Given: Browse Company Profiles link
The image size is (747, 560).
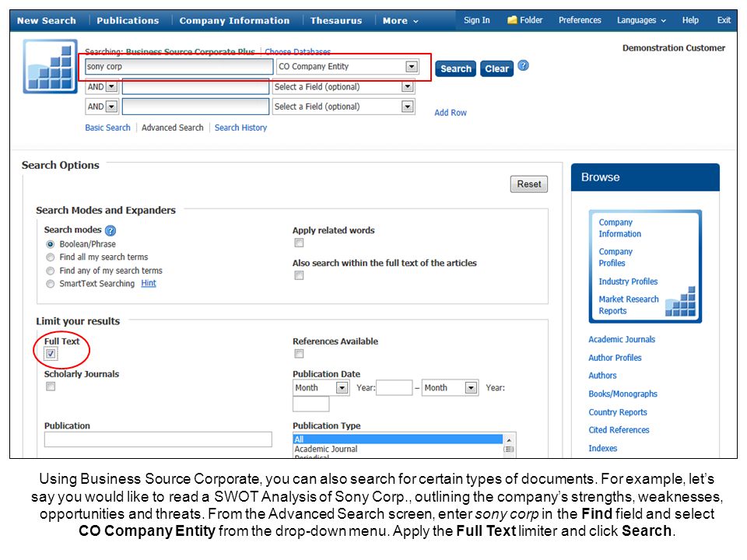Looking at the screenshot, I should tap(615, 257).
